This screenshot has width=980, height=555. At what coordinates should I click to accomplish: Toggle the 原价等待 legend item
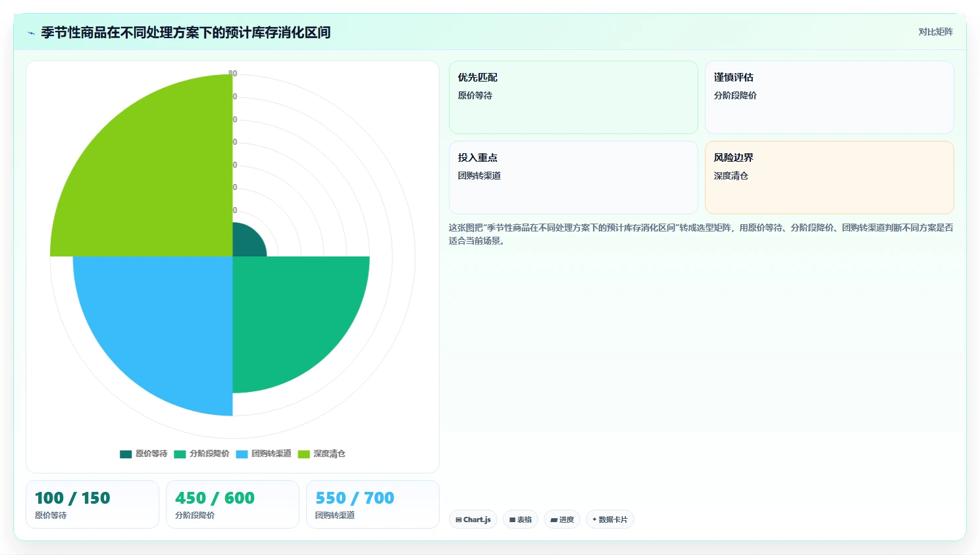143,454
